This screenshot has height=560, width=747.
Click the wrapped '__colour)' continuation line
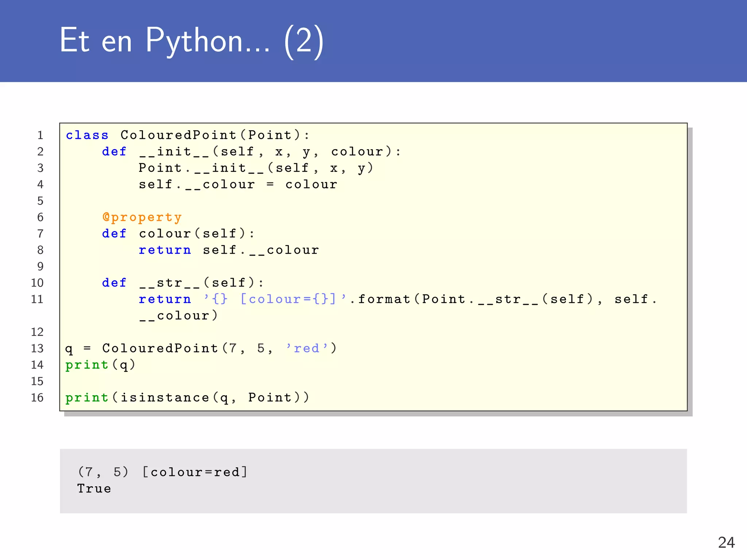[x=178, y=316]
